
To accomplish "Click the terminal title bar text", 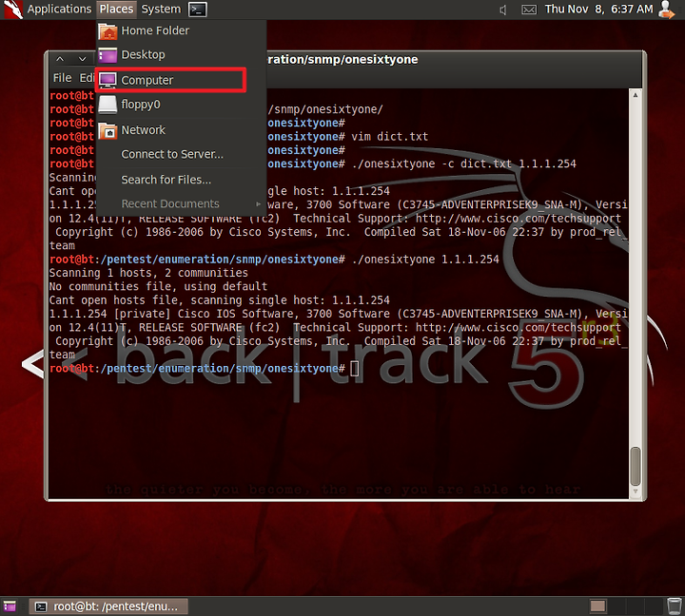I will [342, 59].
